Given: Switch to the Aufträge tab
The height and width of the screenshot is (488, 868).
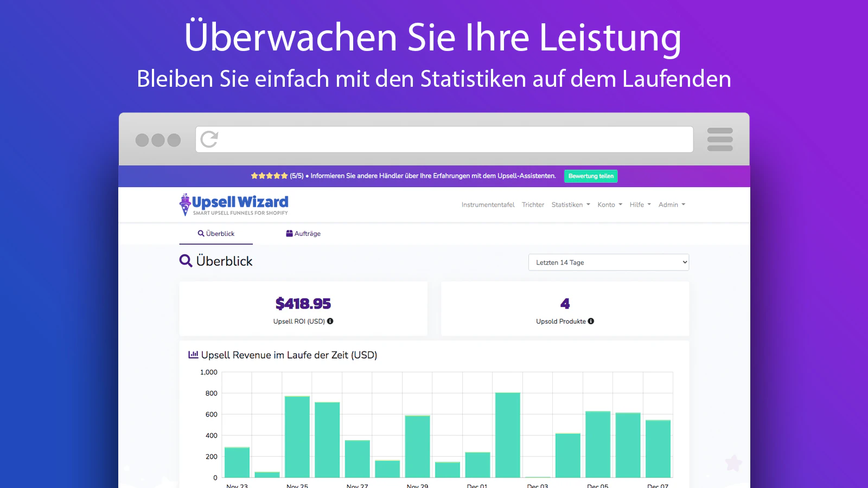Looking at the screenshot, I should [303, 234].
